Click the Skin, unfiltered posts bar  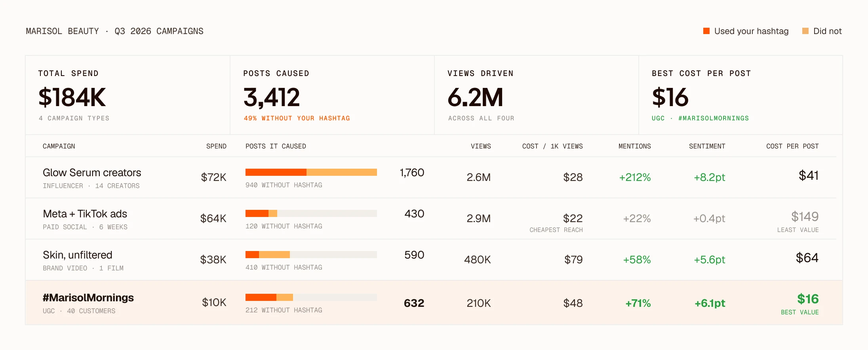(x=311, y=255)
